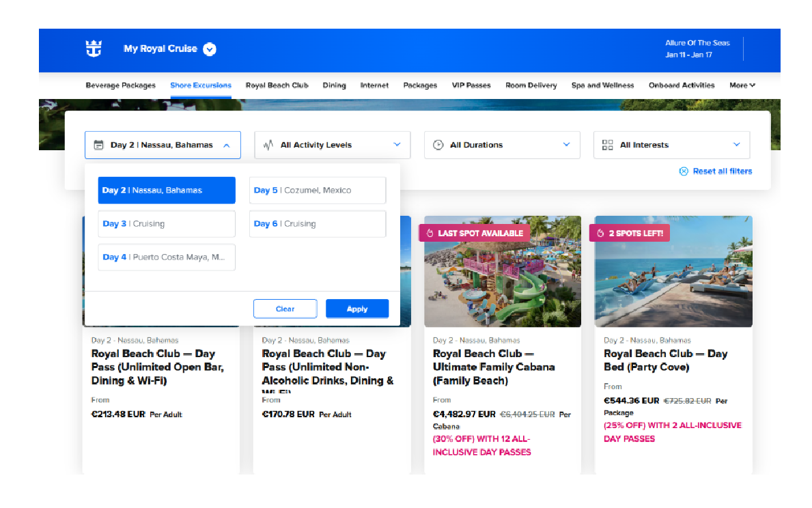Click the calendar icon in day filter
The height and width of the screenshot is (508, 812).
point(99,145)
